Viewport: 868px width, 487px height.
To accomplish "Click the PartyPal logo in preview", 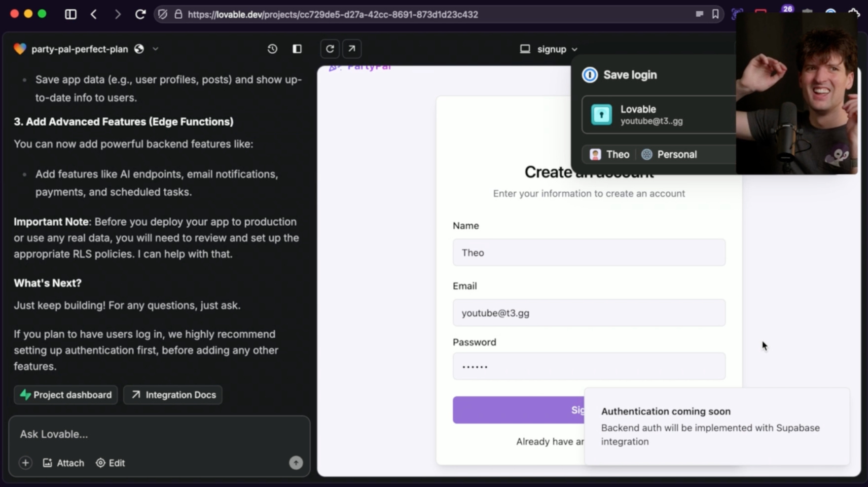I will pos(360,68).
